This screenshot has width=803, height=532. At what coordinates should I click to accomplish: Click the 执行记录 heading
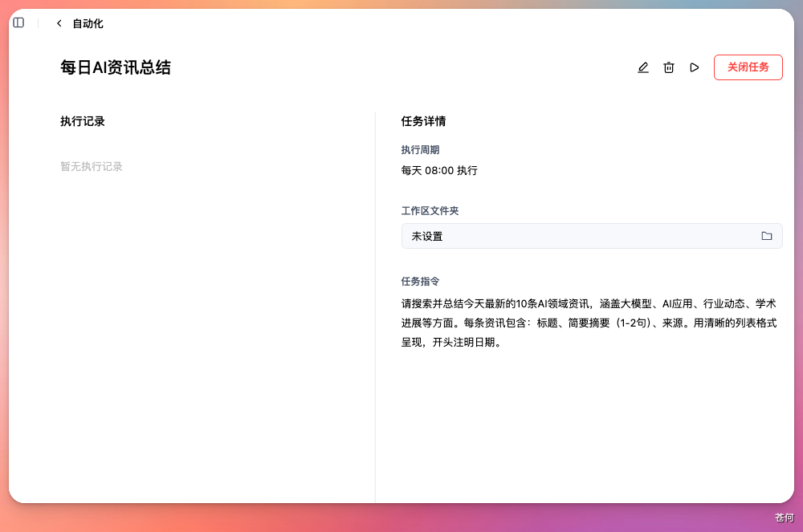tap(83, 121)
